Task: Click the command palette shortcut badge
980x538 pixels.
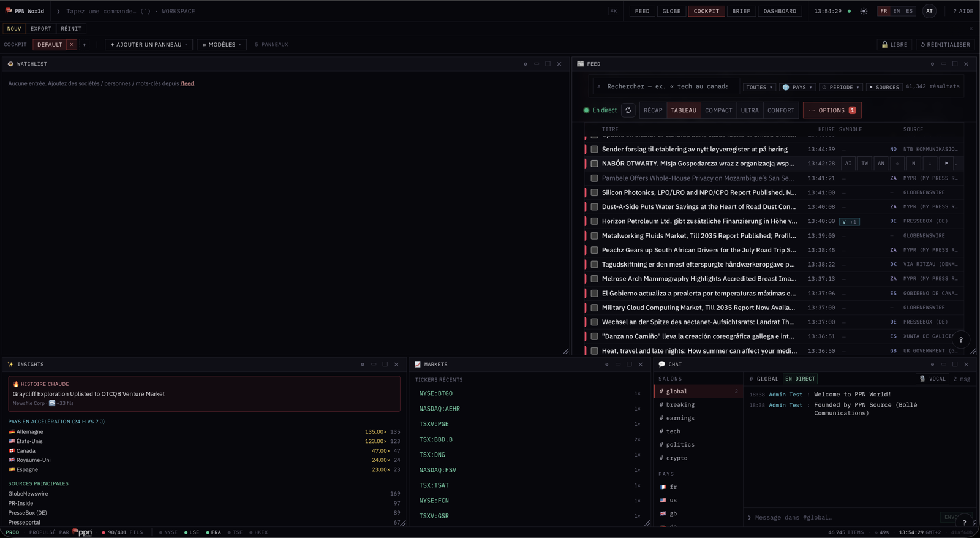Action: point(614,11)
